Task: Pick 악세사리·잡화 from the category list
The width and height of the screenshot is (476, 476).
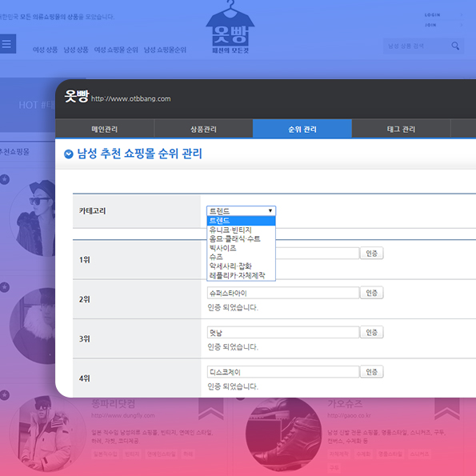Action: coord(241,266)
